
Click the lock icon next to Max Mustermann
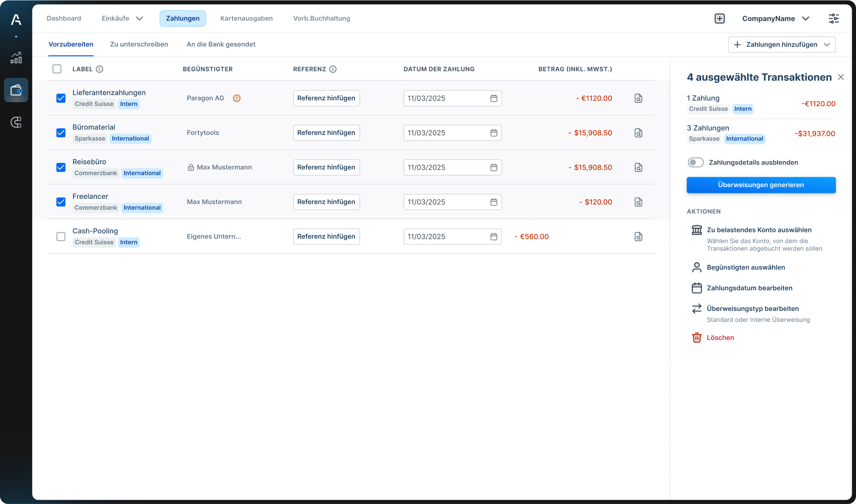click(190, 167)
